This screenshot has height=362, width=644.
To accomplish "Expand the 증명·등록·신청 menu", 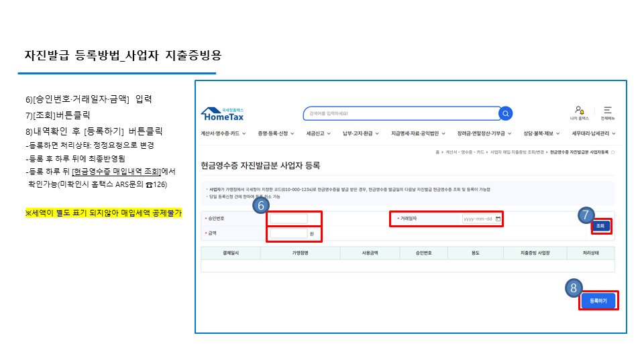I will 275,133.
